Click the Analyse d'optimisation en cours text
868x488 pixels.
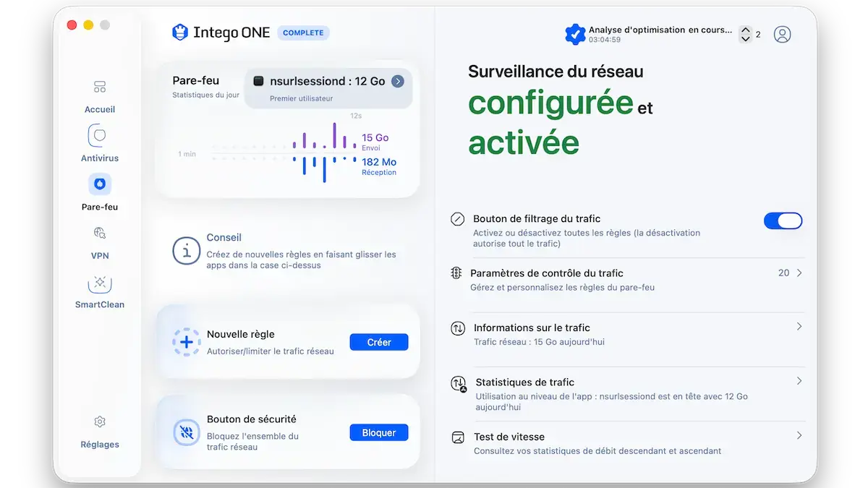tap(661, 30)
